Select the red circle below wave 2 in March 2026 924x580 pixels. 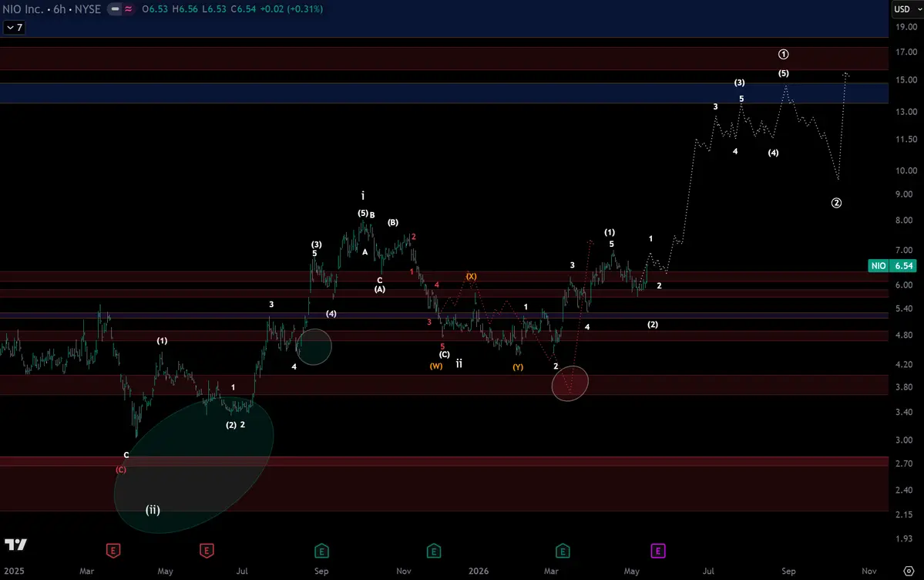pos(570,383)
